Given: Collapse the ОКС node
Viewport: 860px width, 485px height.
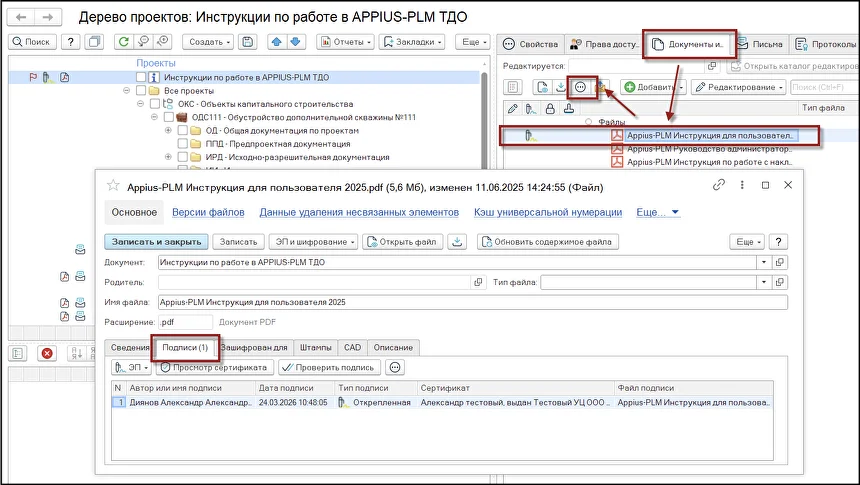Looking at the screenshot, I should tap(140, 104).
